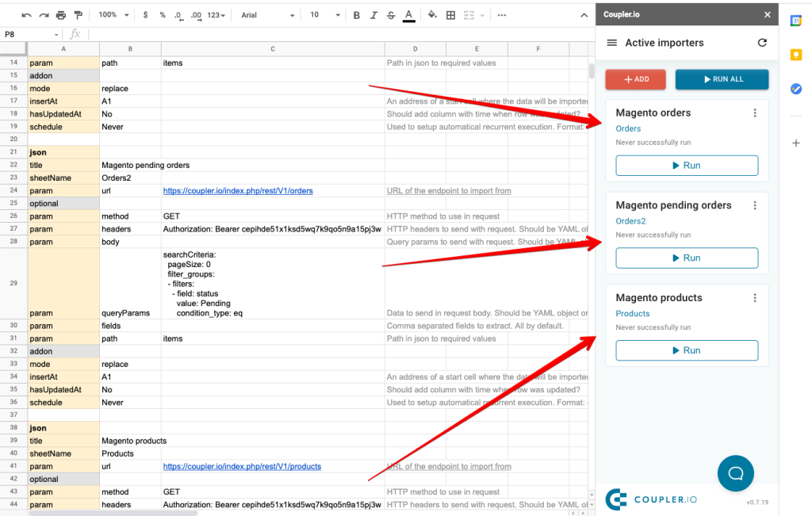Click the horizontal scrollbar of the sheet
The height and width of the screenshot is (516, 812).
point(113,514)
